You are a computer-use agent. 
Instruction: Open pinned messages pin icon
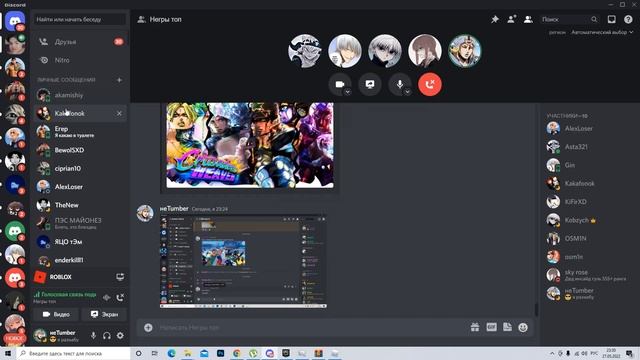pyautogui.click(x=495, y=19)
